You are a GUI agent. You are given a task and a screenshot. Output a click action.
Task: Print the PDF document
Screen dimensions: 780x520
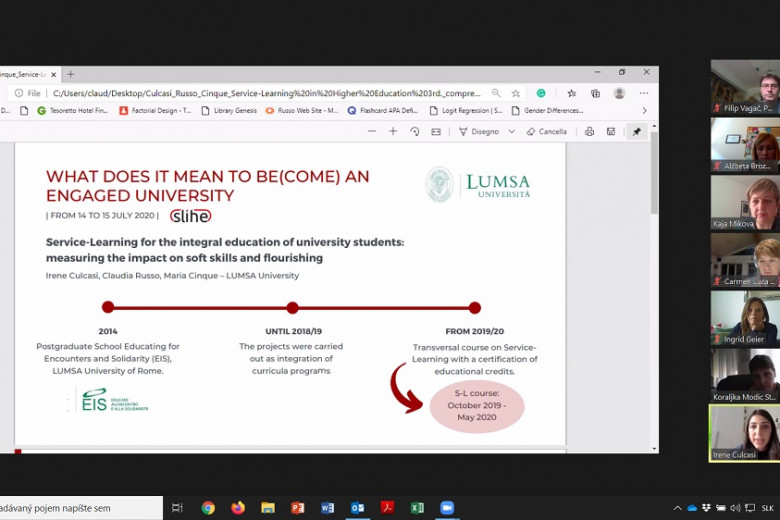click(x=589, y=131)
